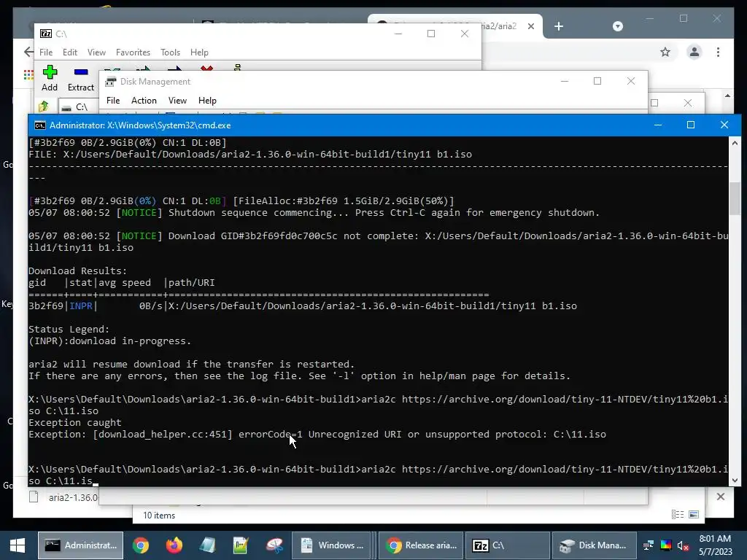Launch Chrome from the taskbar
747x560 pixels.
pyautogui.click(x=141, y=545)
